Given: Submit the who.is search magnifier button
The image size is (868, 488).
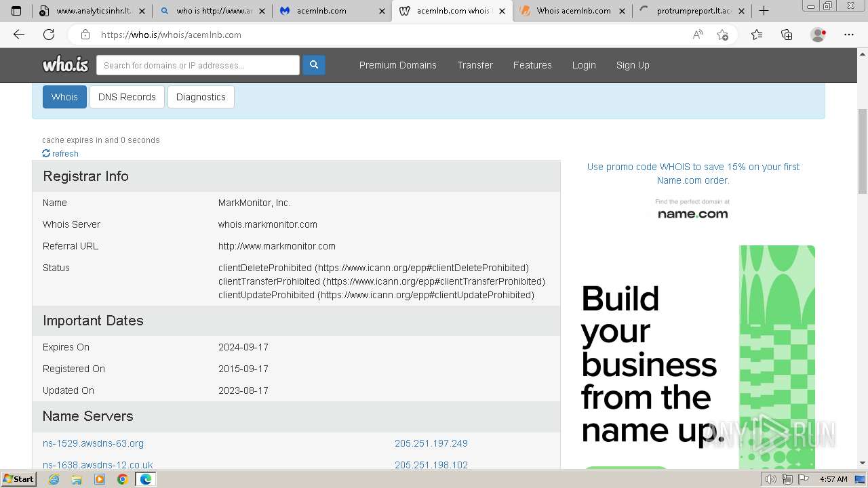Looking at the screenshot, I should click(314, 65).
